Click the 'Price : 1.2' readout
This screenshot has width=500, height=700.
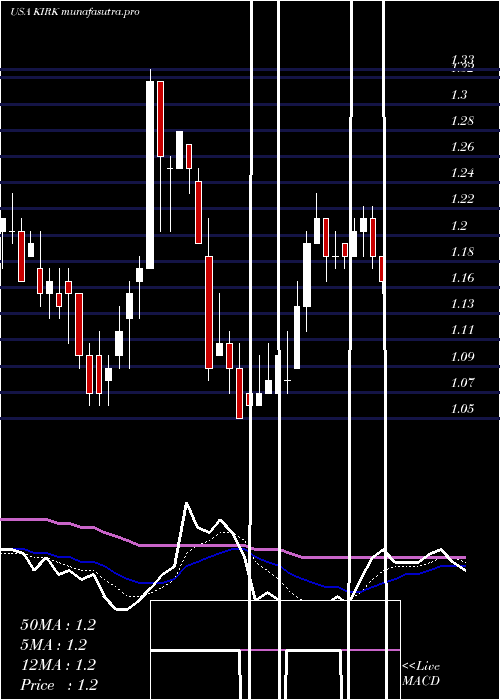click(59, 685)
